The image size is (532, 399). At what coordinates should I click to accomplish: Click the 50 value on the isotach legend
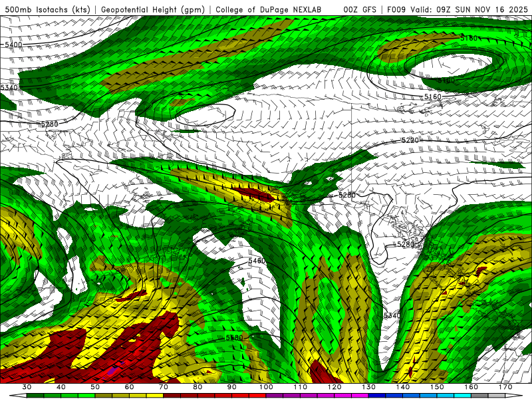pyautogui.click(x=95, y=387)
